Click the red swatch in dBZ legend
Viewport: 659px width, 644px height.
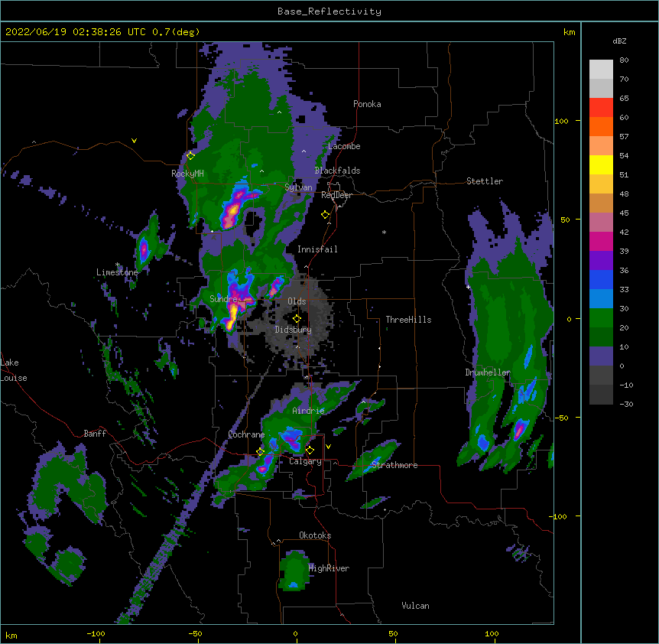pyautogui.click(x=601, y=107)
